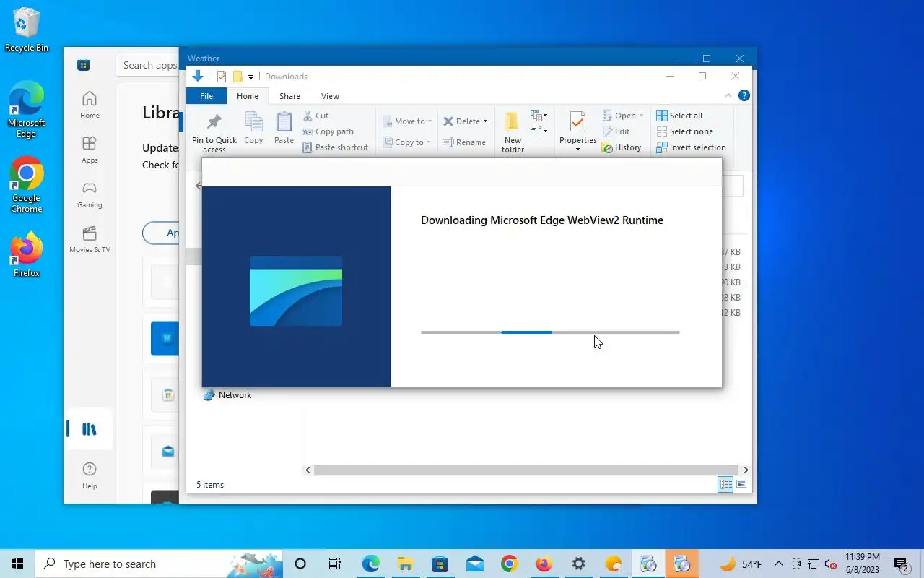This screenshot has width=924, height=578.
Task: Click Paste shortcut in ribbon
Action: point(335,147)
